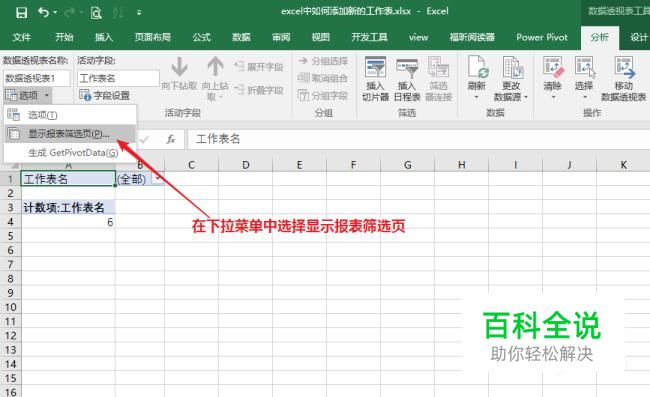Open 字段设置 field settings
Image resolution: width=650 pixels, height=397 pixels.
104,96
